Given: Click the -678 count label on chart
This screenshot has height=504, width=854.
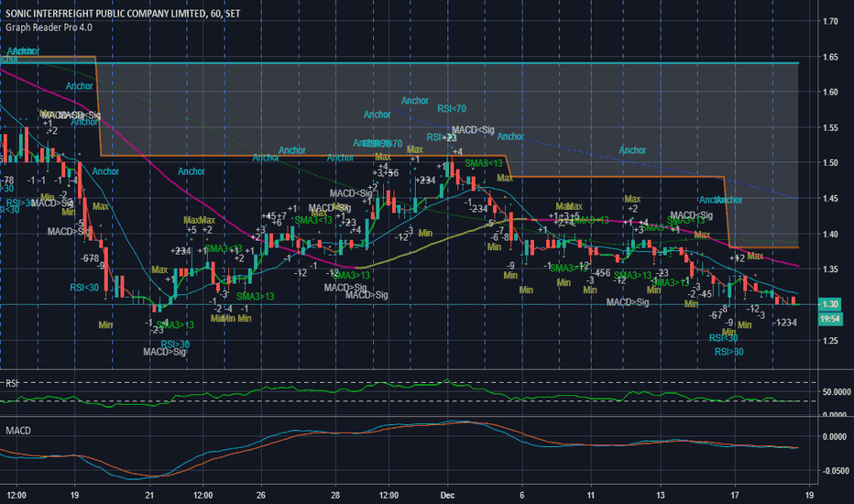Looking at the screenshot, I should [x=89, y=258].
